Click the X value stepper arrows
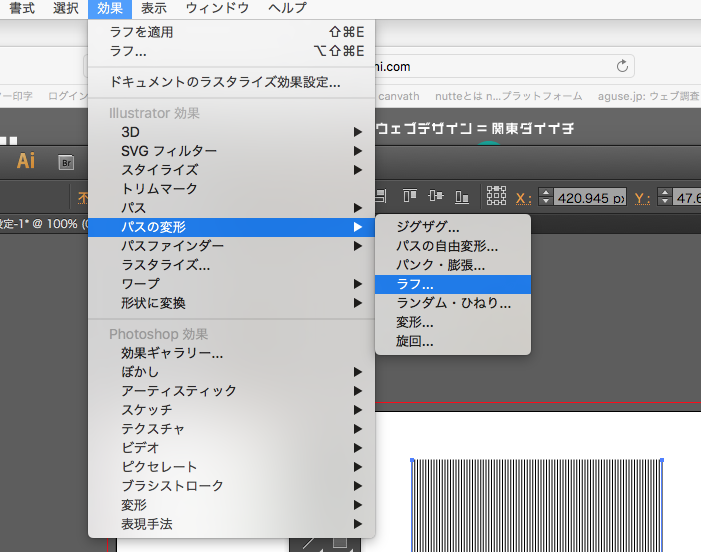The height and width of the screenshot is (552, 701). click(x=545, y=197)
